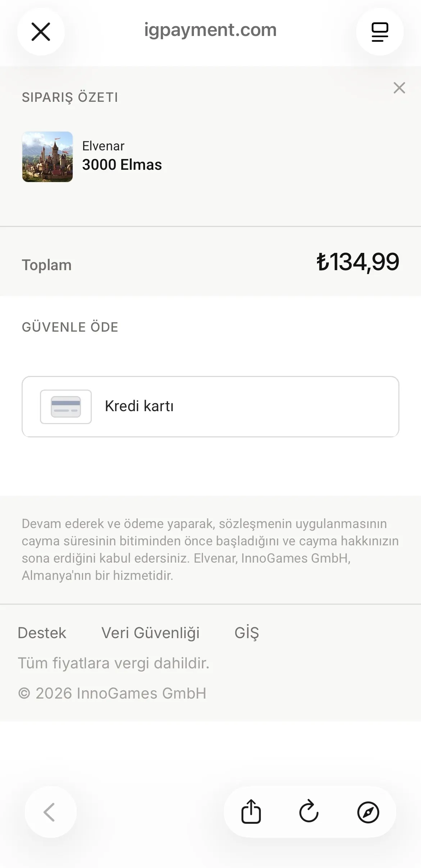
Task: Click the credit card icon
Action: coord(66,407)
